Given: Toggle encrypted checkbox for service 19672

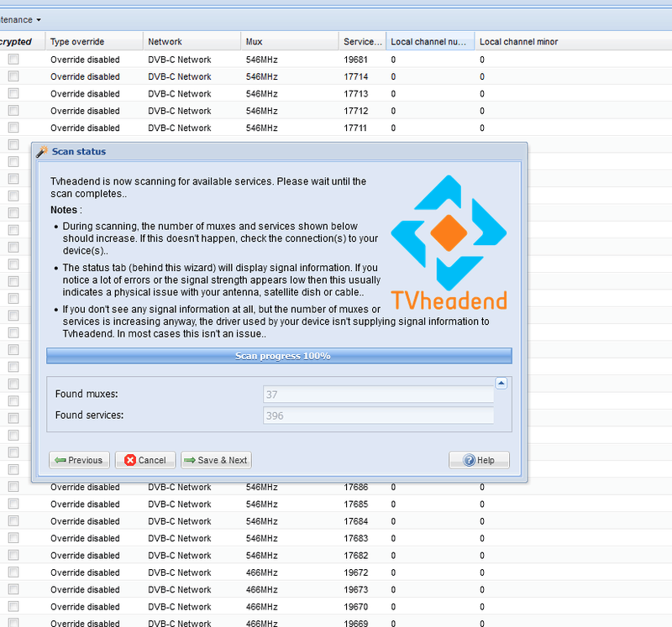Looking at the screenshot, I should pos(13,572).
